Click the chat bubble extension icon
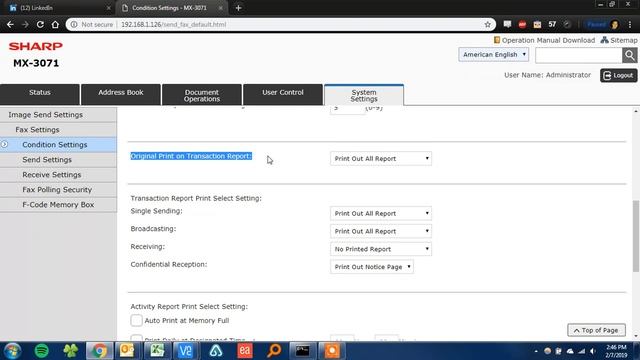This screenshot has width=640, height=360. [x=507, y=24]
